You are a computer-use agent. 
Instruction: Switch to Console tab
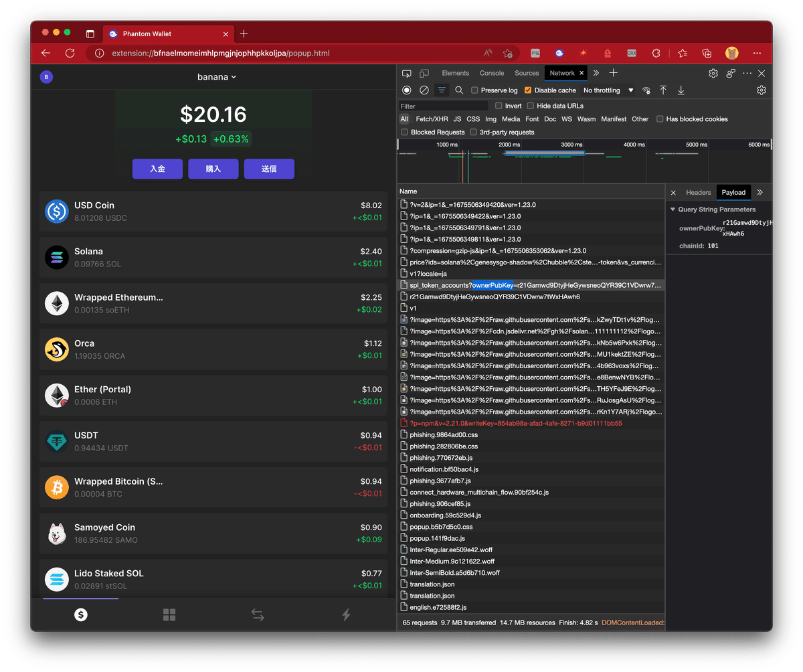click(x=492, y=73)
